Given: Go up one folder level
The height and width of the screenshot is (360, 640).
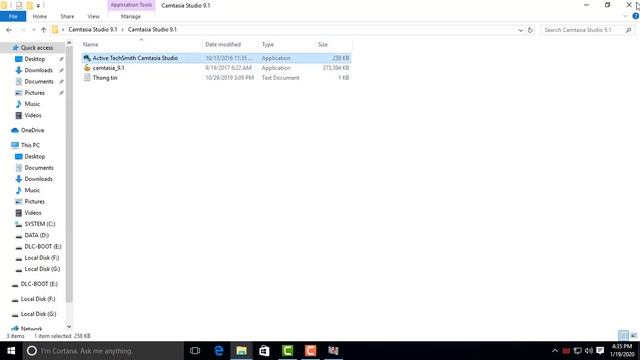Looking at the screenshot, I should [x=43, y=30].
